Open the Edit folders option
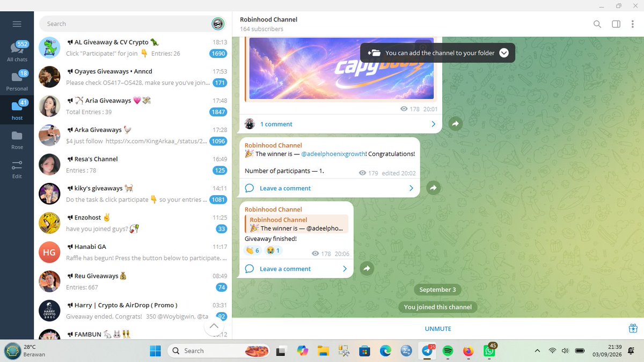 click(x=17, y=169)
